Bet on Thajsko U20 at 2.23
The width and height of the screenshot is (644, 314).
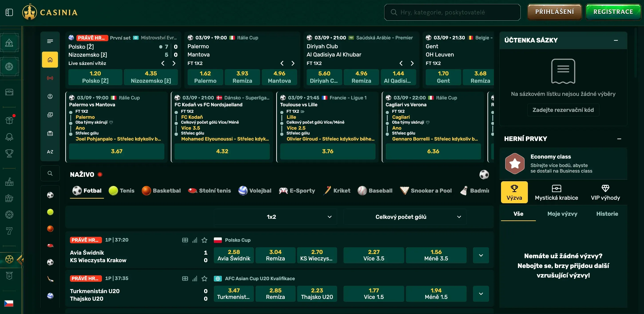[317, 294]
